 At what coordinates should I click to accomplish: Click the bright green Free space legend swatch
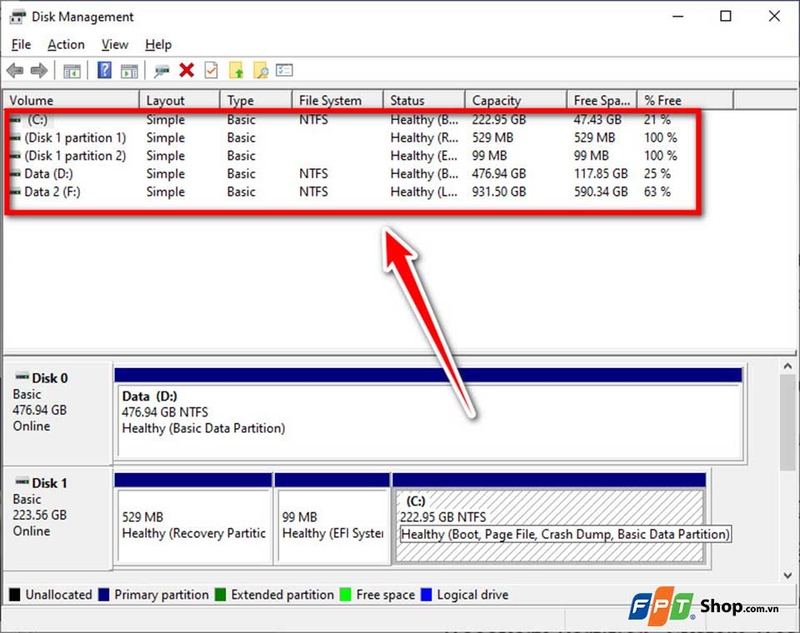pos(345,595)
